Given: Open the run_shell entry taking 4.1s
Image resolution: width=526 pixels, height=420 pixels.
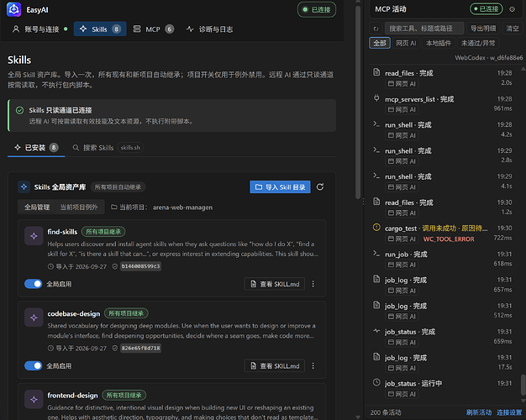Looking at the screenshot, I should click(443, 181).
